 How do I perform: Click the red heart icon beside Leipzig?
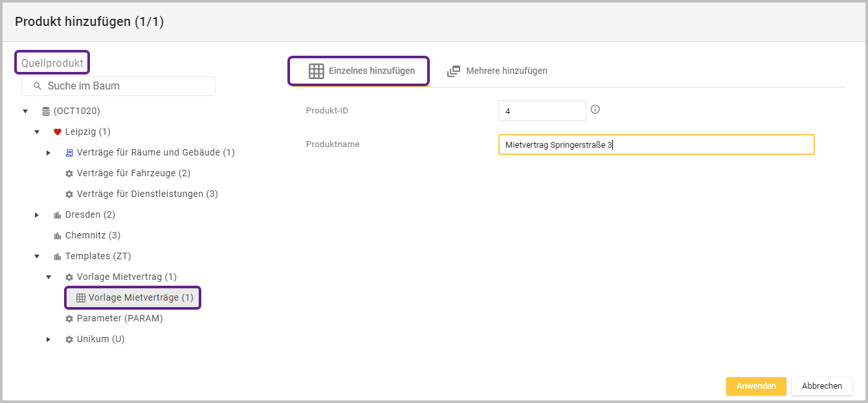pyautogui.click(x=57, y=132)
